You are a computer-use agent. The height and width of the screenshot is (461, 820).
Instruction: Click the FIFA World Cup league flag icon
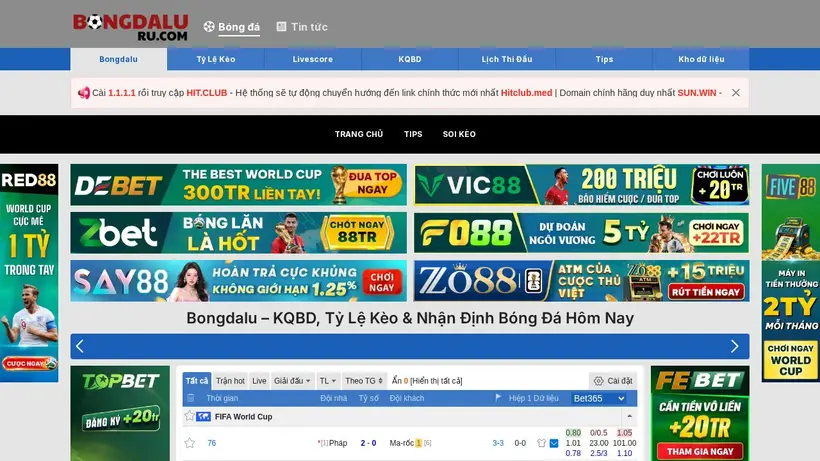203,417
